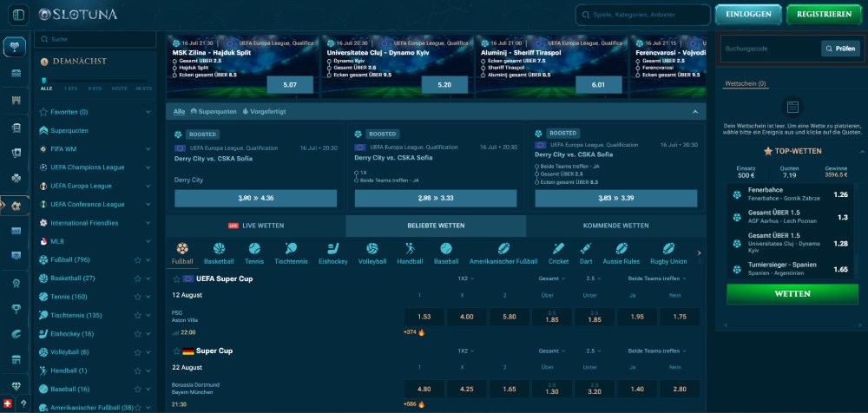The image size is (868, 413).
Task: Select the Superquoten filter tab
Action: [x=213, y=111]
